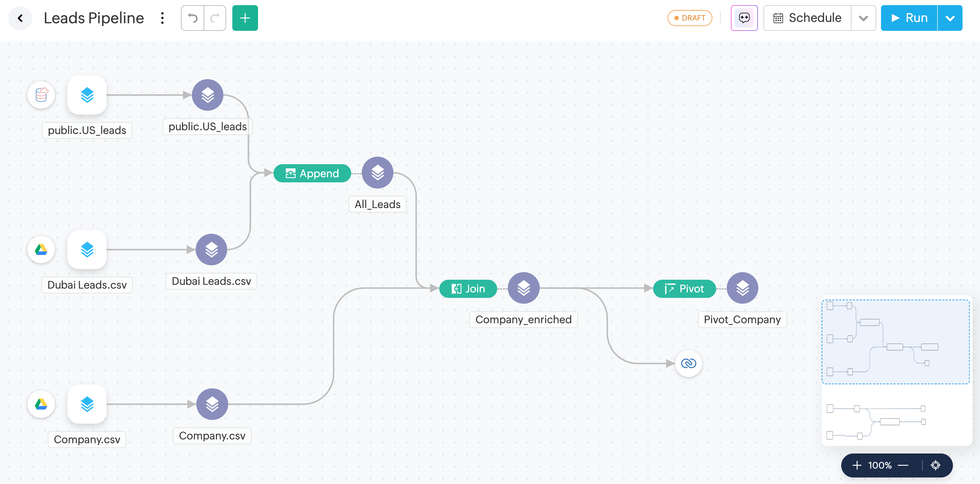Select the Pivot transform node
This screenshot has width=980, height=484.
coord(684,289)
